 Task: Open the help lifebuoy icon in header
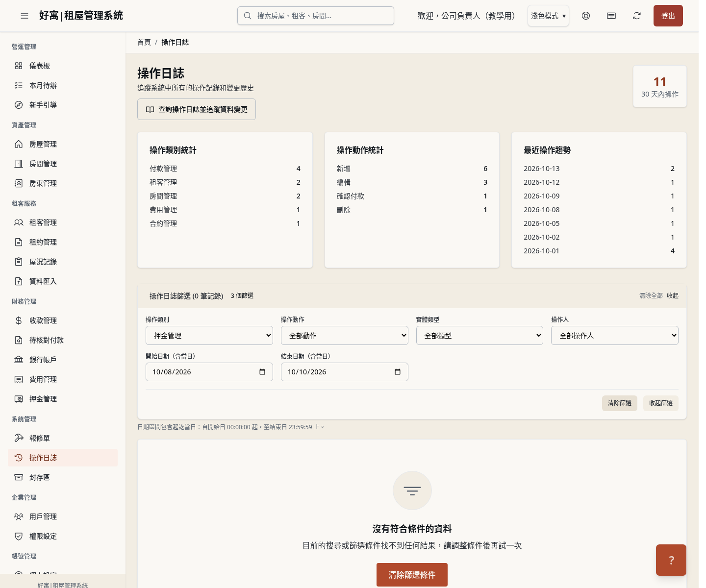[586, 16]
